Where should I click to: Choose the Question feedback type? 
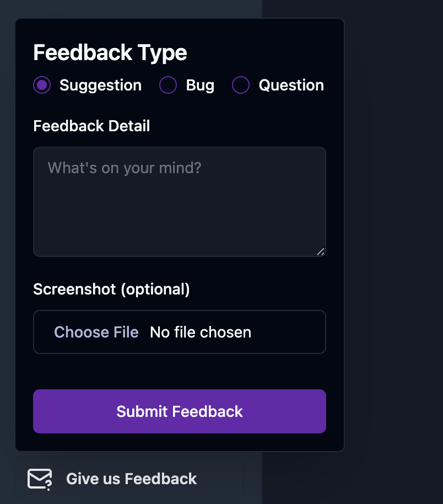pos(240,85)
